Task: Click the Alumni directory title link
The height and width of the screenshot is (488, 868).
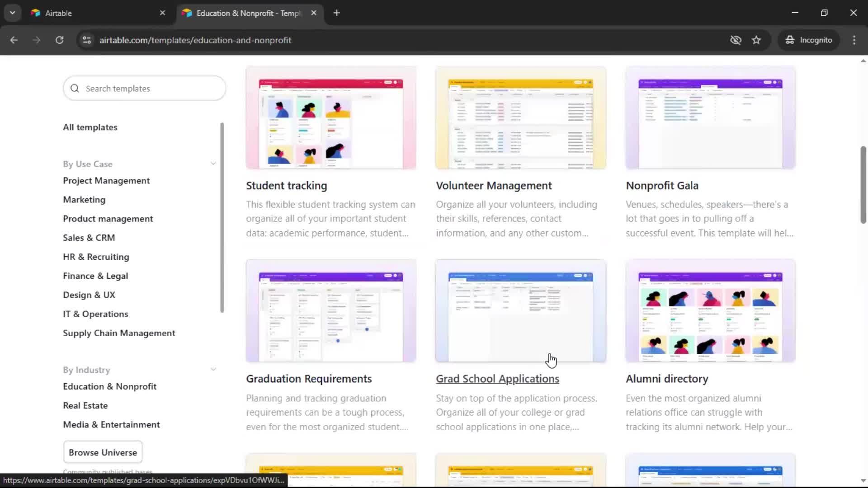Action: pos(667,379)
